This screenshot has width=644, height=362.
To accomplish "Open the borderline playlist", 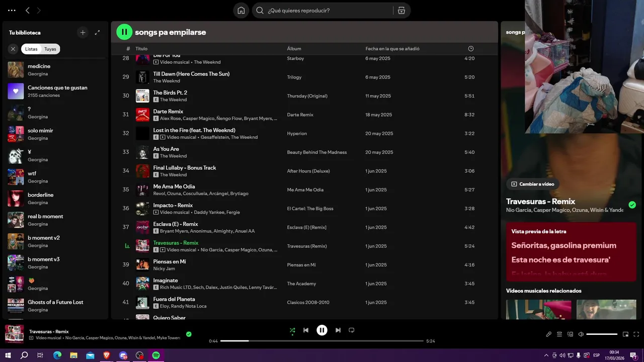I will tap(55, 199).
